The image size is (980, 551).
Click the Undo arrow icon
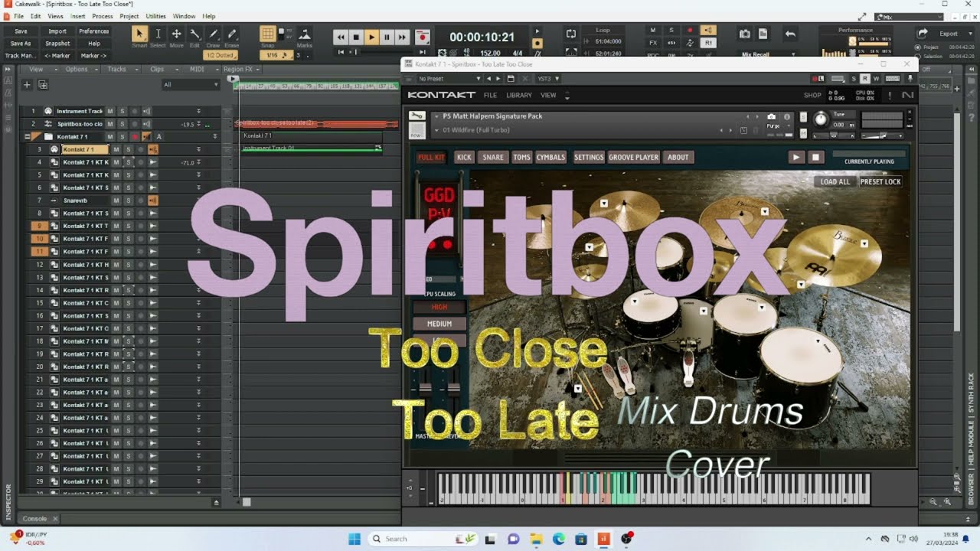tap(790, 34)
